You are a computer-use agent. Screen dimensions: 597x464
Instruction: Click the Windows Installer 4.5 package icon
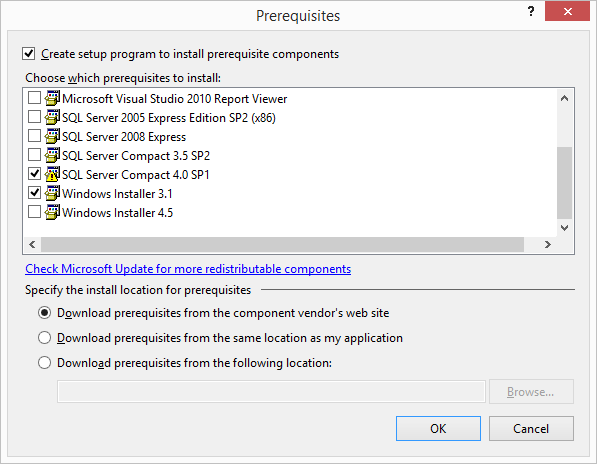click(x=52, y=212)
